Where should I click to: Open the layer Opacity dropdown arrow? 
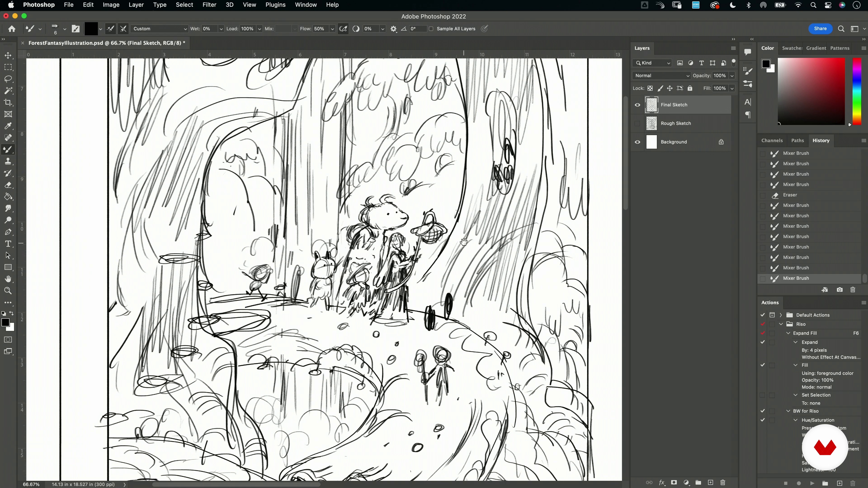(732, 76)
